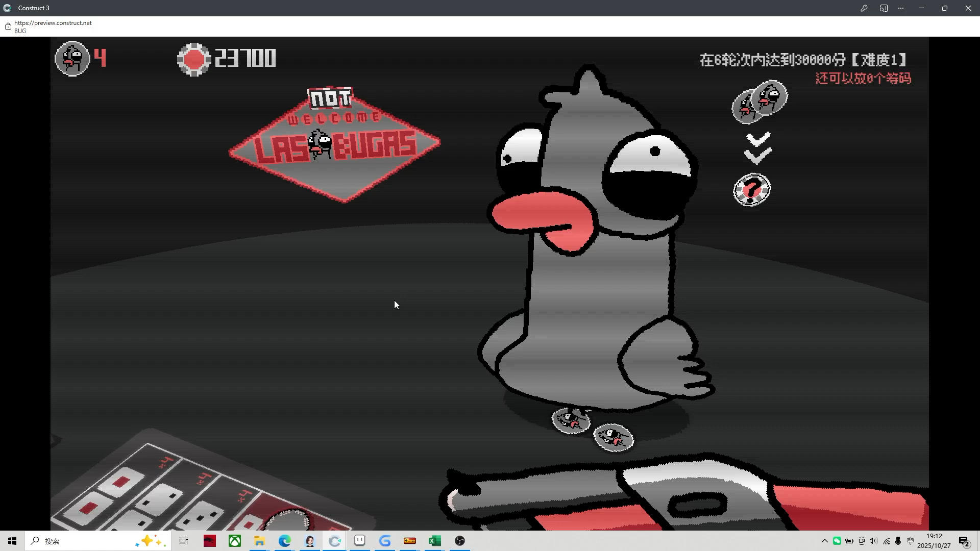Click the key password icon in title bar
980x551 pixels.
pyautogui.click(x=864, y=8)
